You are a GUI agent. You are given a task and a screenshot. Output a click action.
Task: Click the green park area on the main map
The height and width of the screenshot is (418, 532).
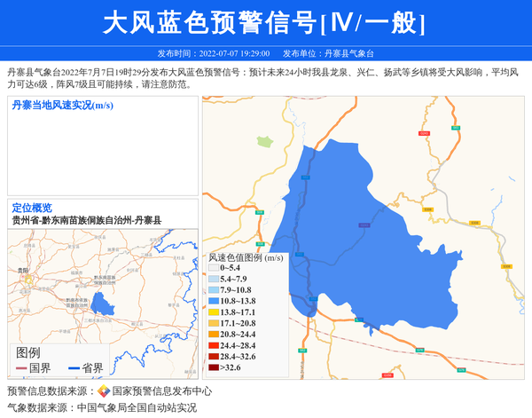click(x=264, y=141)
